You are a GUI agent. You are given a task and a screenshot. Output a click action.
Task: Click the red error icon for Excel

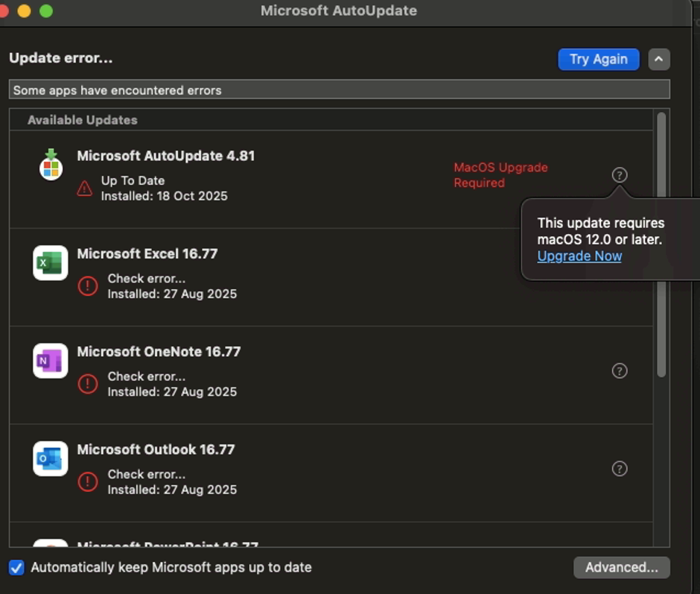[88, 286]
